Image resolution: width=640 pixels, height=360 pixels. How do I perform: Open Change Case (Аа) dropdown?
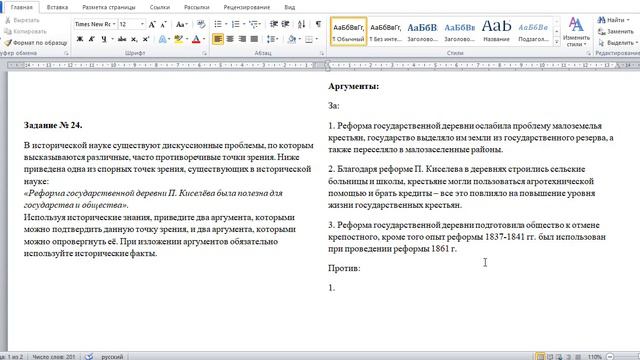(x=182, y=24)
